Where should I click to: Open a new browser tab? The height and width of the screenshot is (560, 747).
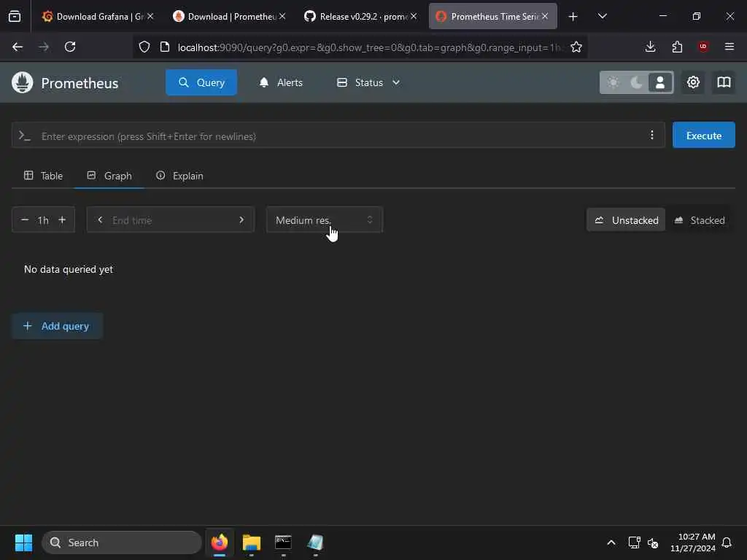573,17
